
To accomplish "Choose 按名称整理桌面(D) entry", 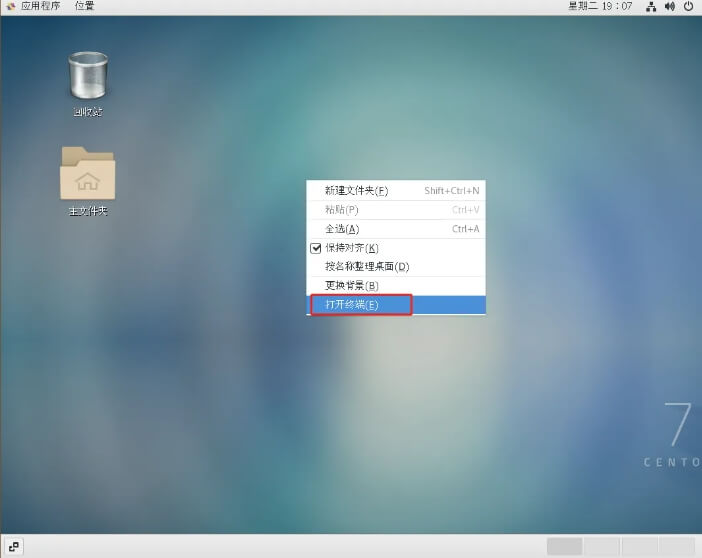I will coord(396,266).
